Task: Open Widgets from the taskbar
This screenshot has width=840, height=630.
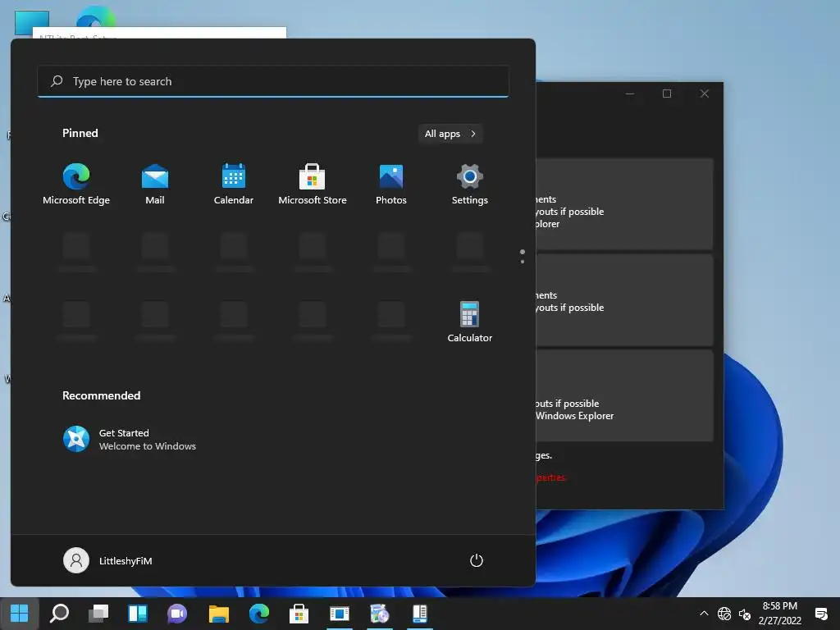Action: pyautogui.click(x=138, y=614)
